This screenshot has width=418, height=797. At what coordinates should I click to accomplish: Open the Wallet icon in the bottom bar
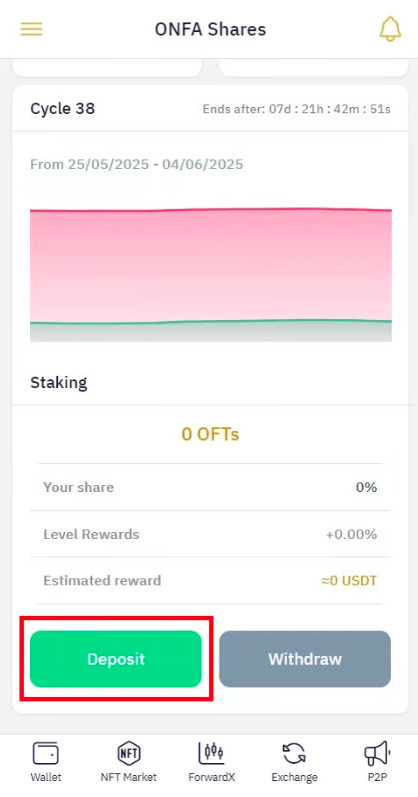click(x=46, y=753)
